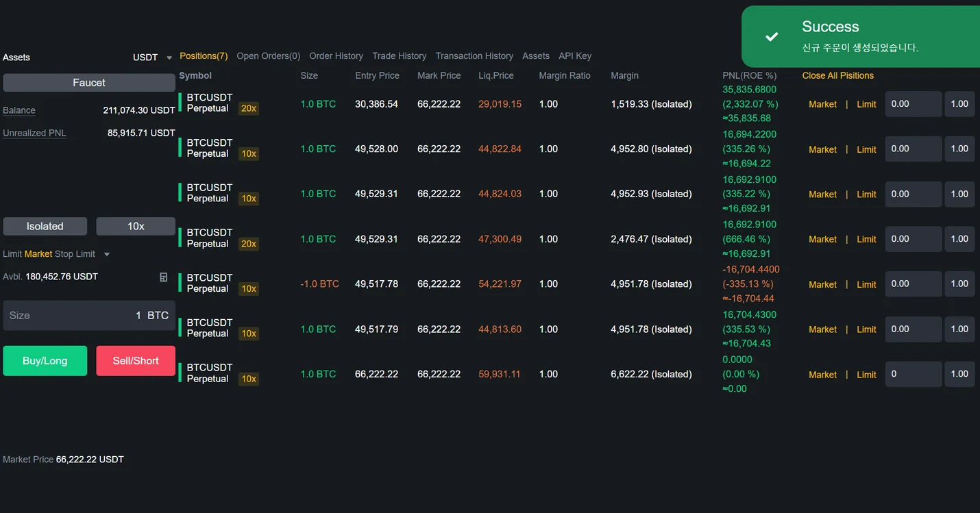This screenshot has width=980, height=513.
Task: Click Limit close for the 49,528.00 entry position
Action: tap(866, 149)
